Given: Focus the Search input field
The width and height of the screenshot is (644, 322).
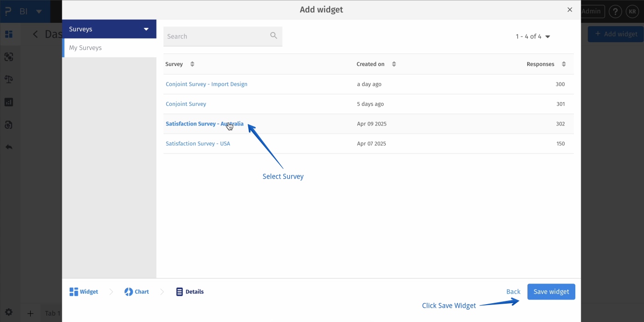Looking at the screenshot, I should pos(215,36).
